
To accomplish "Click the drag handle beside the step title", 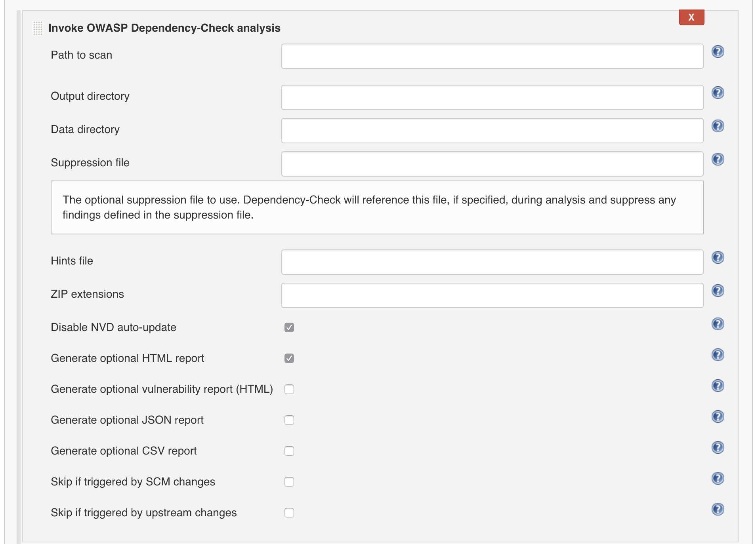I will (38, 29).
